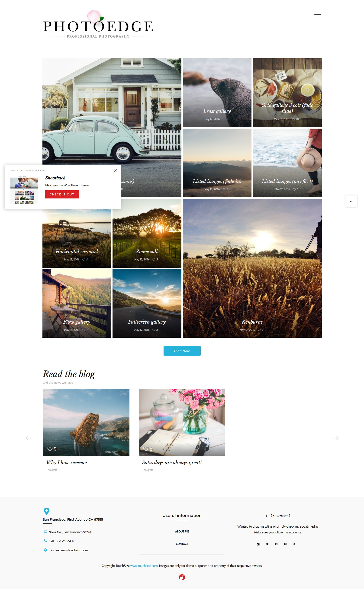Like the Least gallery item heart

click(x=224, y=119)
